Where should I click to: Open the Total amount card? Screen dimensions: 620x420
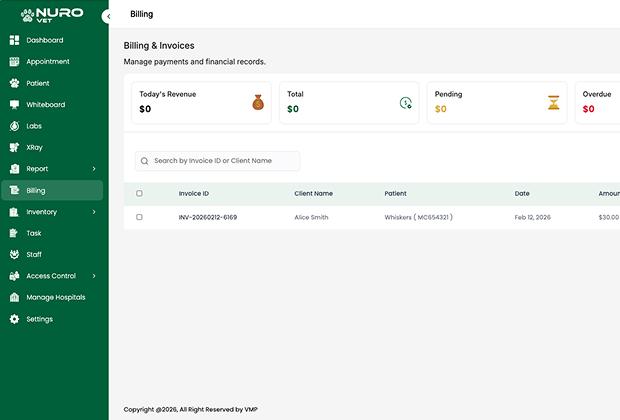(349, 103)
